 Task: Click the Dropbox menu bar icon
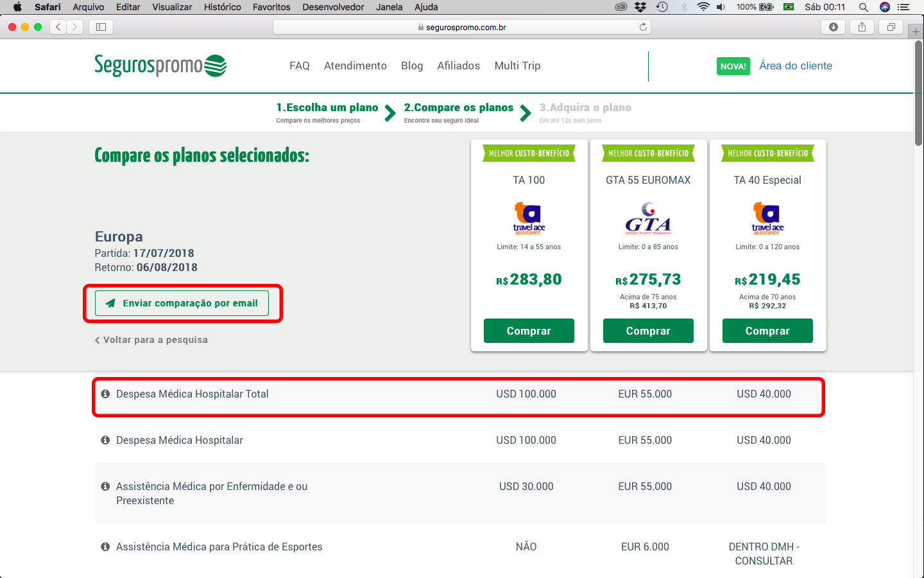(640, 7)
